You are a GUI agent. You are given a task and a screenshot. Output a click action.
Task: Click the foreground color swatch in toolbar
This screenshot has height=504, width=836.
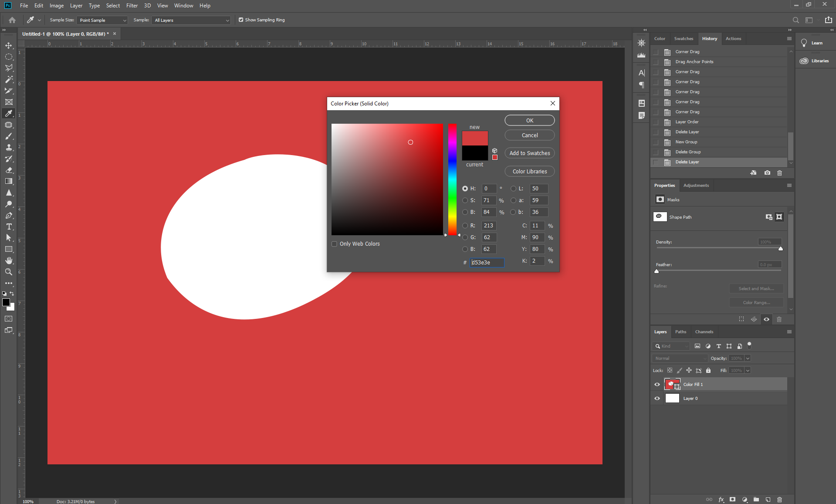click(x=6, y=302)
